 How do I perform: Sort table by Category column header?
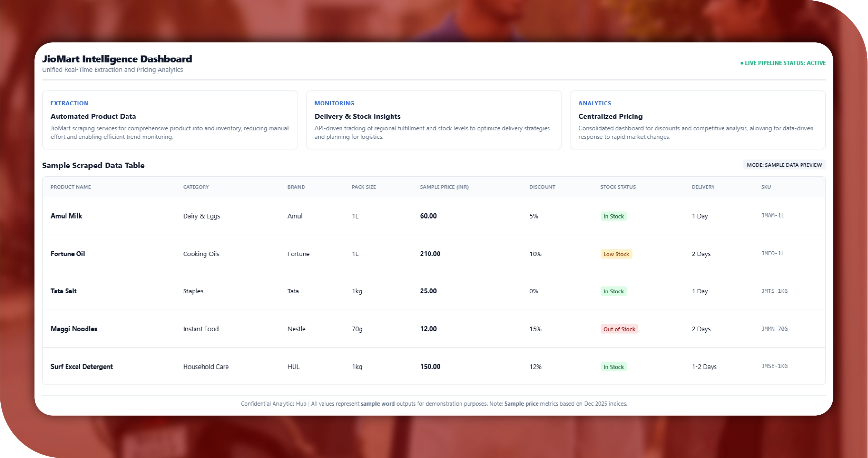click(x=196, y=187)
